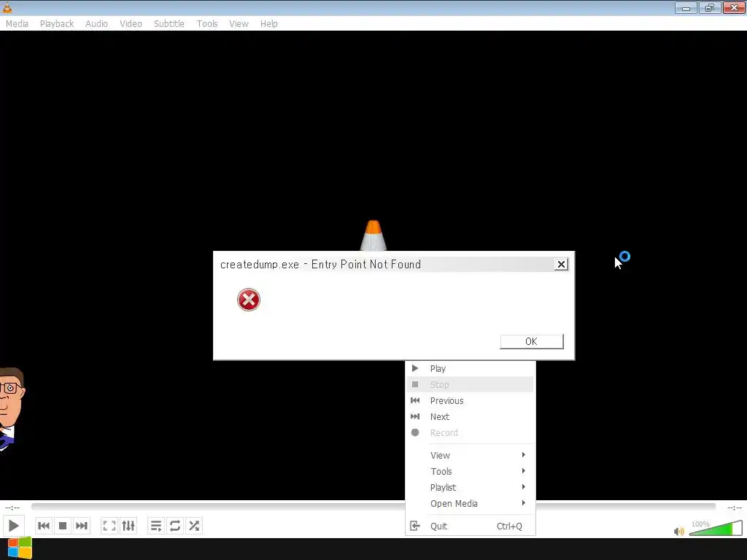Open the Subtitle menu
747x560 pixels.
[169, 24]
